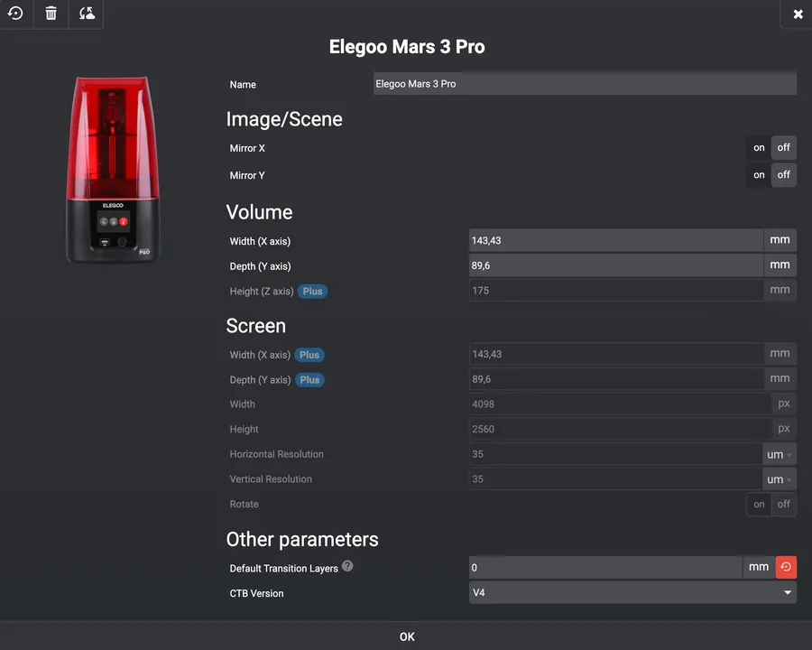The height and width of the screenshot is (650, 812).
Task: Click the screen Height pixel field 2560
Action: pyautogui.click(x=620, y=429)
